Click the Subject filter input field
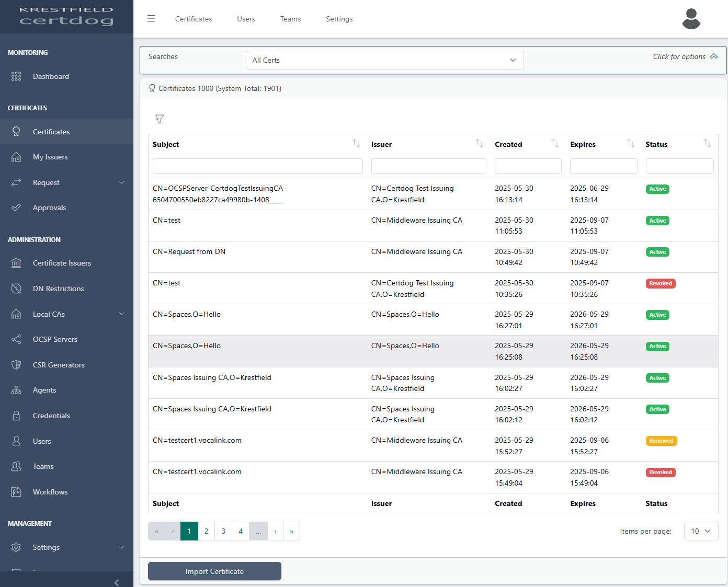Viewport: 728px width, 587px height. pyautogui.click(x=258, y=166)
